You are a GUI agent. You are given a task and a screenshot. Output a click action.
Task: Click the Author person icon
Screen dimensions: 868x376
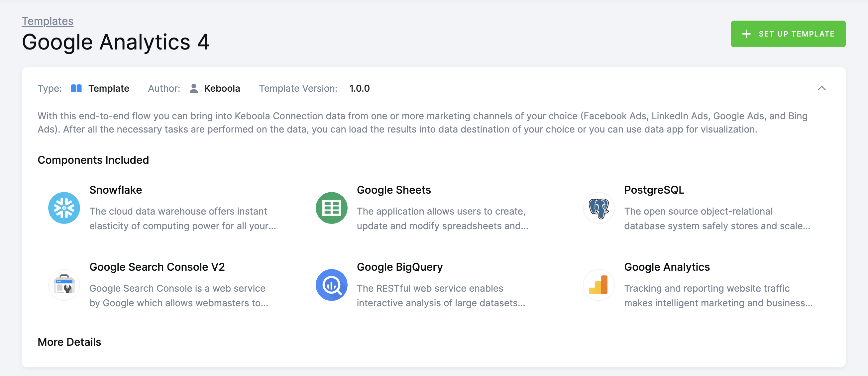coord(194,88)
